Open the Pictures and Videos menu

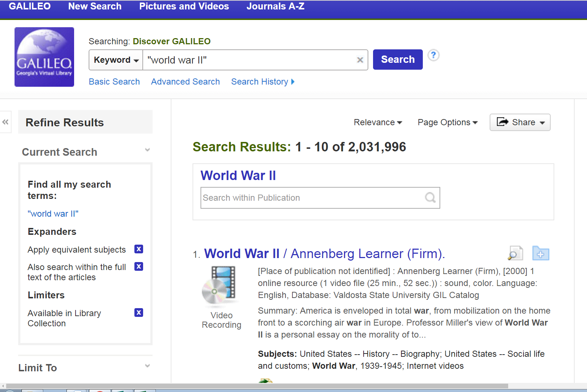pos(184,6)
